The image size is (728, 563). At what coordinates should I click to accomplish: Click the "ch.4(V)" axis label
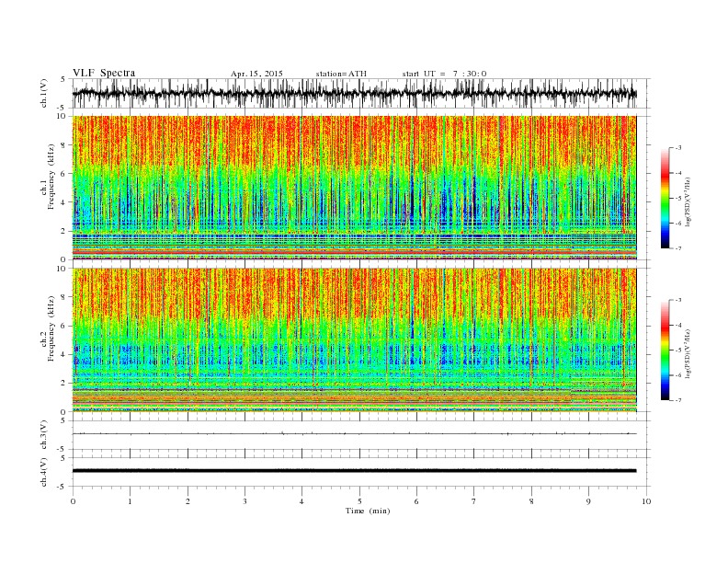coord(44,472)
